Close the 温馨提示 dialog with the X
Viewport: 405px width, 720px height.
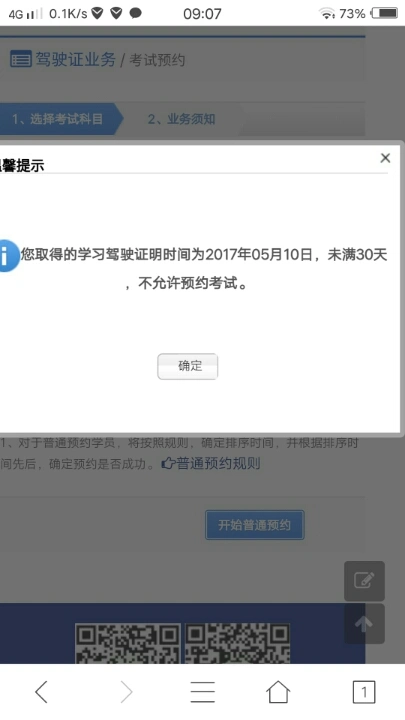coord(385,158)
